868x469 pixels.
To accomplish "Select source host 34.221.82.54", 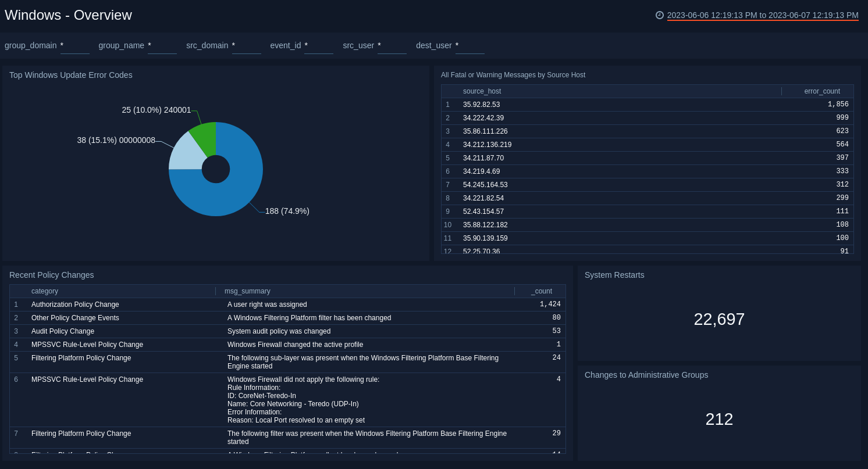I will point(483,198).
